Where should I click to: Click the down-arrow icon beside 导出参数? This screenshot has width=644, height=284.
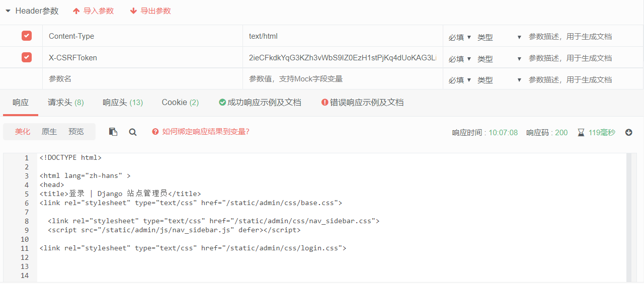coord(133,11)
